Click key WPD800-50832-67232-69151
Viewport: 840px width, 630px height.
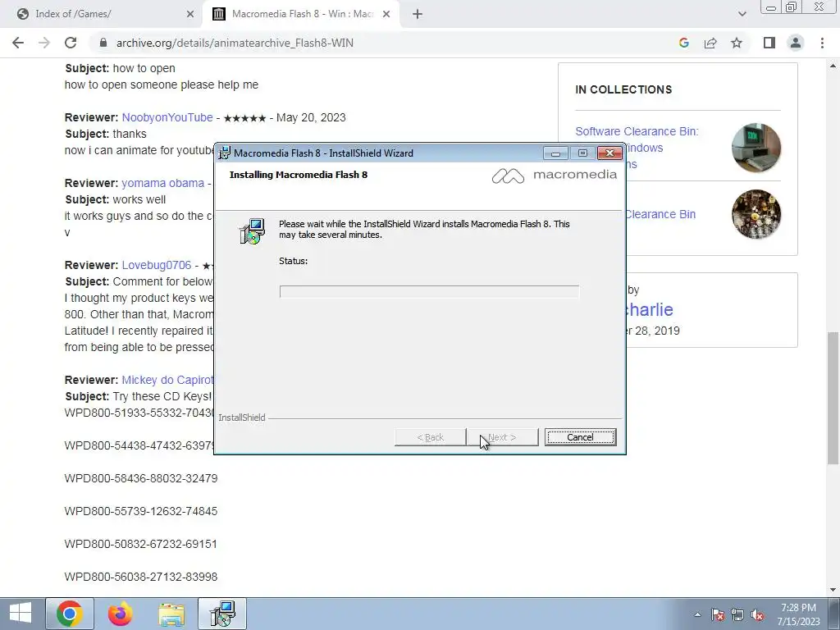coord(141,544)
